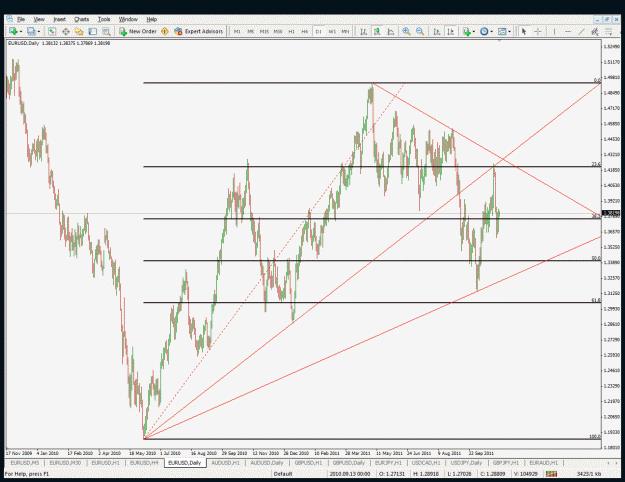Switch to the EURUSD,M5 chart tab
The height and width of the screenshot is (482, 625).
(25, 463)
